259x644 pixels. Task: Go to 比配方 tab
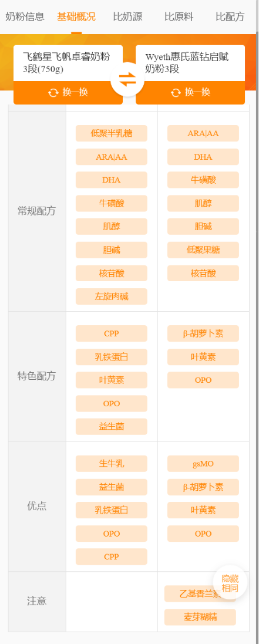point(230,17)
